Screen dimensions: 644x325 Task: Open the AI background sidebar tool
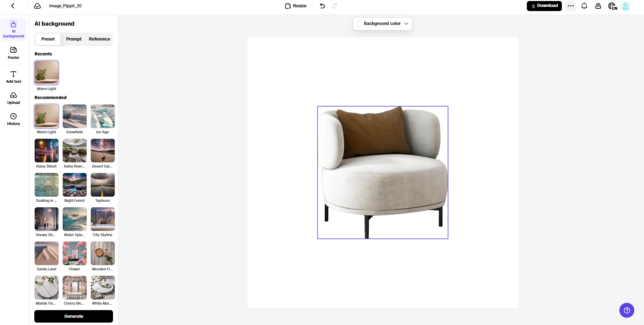[14, 29]
